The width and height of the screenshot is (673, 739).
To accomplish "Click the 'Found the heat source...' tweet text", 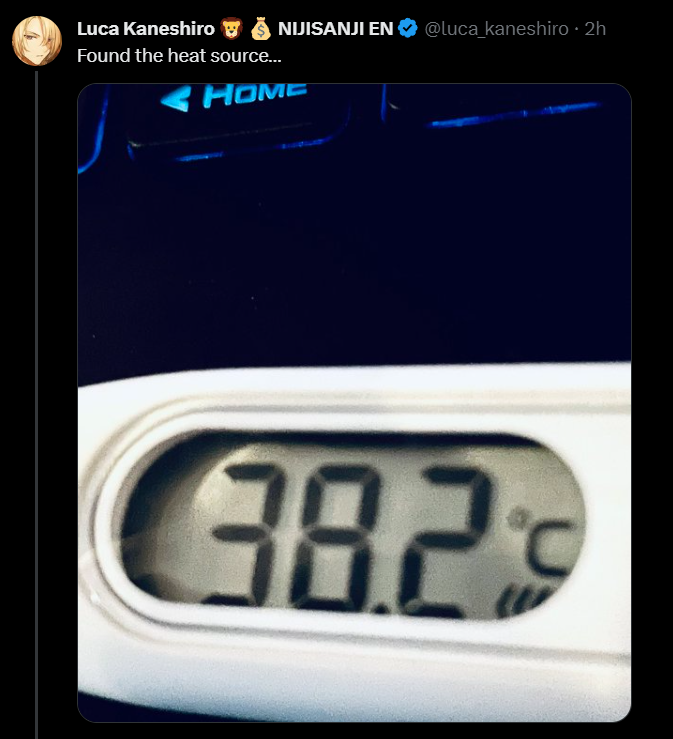I will click(179, 56).
